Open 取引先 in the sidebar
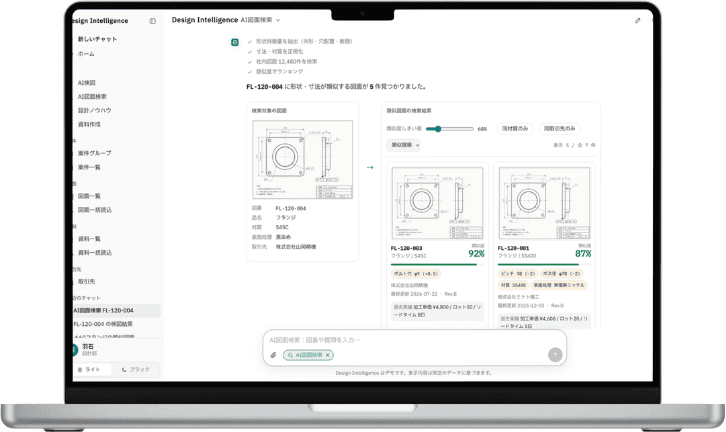The image size is (726, 432). [87, 282]
